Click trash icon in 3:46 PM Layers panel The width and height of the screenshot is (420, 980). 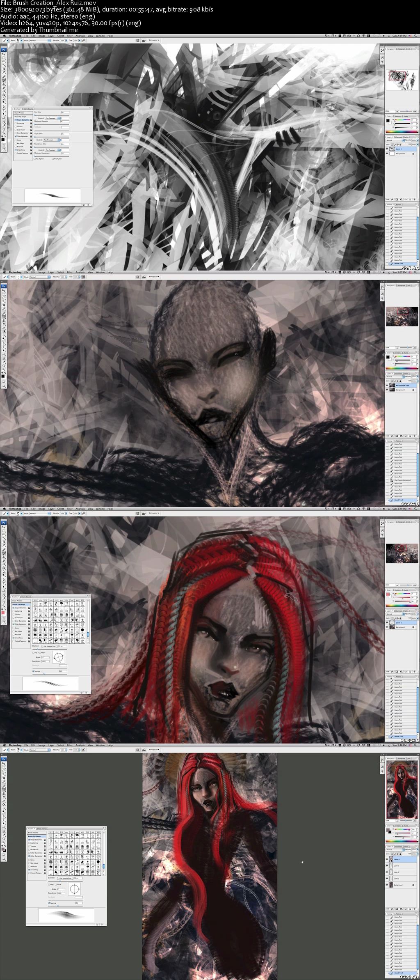414,909
